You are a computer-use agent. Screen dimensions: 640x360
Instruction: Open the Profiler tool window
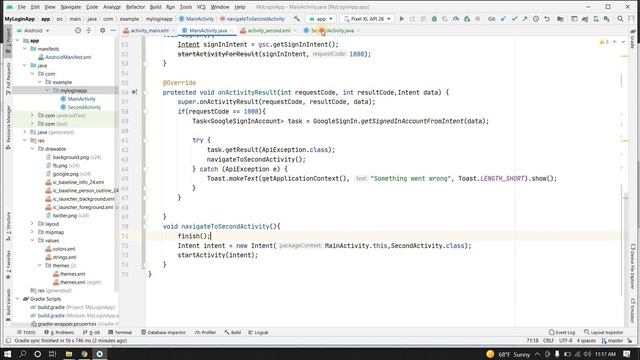coord(205,332)
